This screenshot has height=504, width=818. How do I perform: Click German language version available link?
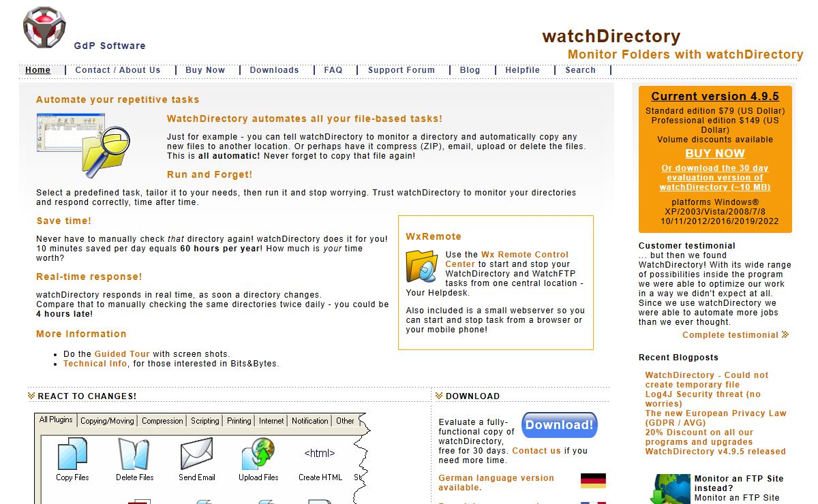[496, 482]
